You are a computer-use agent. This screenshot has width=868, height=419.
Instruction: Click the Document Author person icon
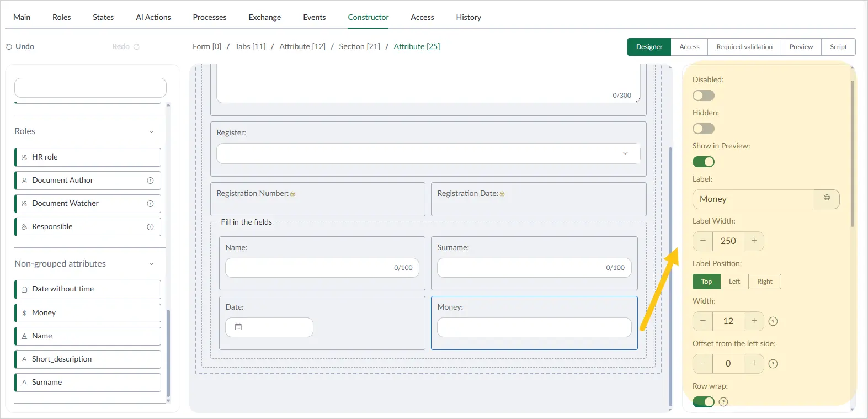coord(24,181)
